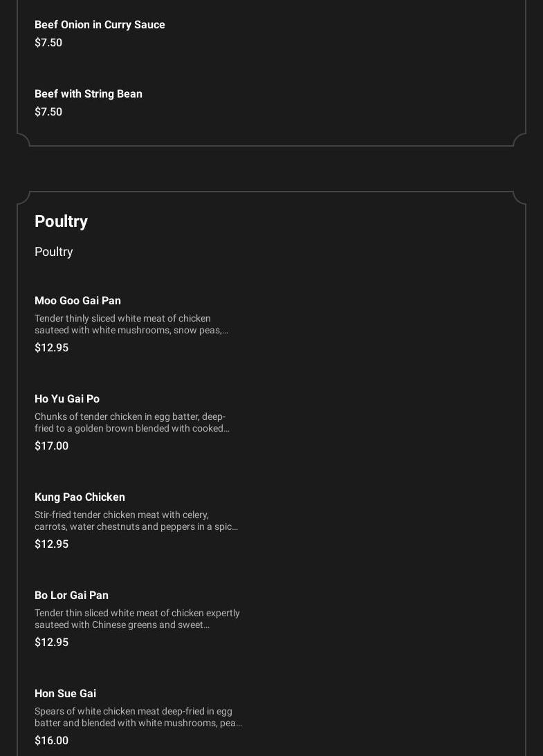Click the Ho Yu Gai Po description text
The height and width of the screenshot is (756, 543).
click(131, 423)
